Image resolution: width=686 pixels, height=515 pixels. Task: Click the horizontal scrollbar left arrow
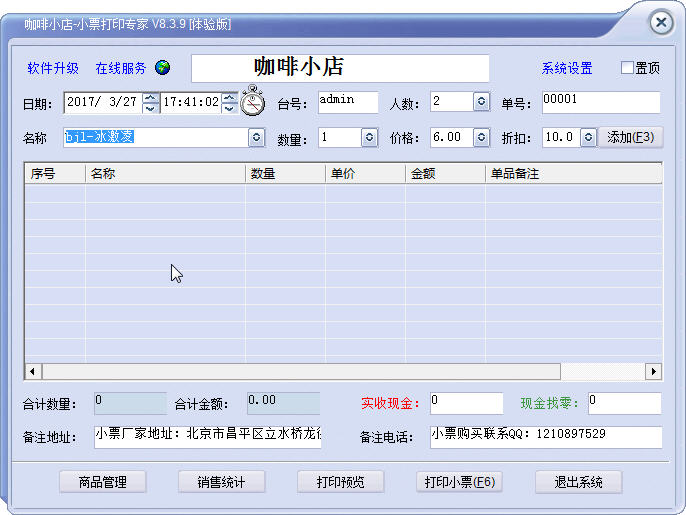33,371
